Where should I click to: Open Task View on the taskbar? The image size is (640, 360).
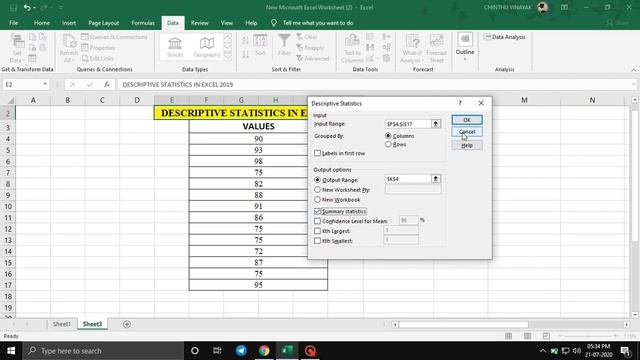coord(217,351)
